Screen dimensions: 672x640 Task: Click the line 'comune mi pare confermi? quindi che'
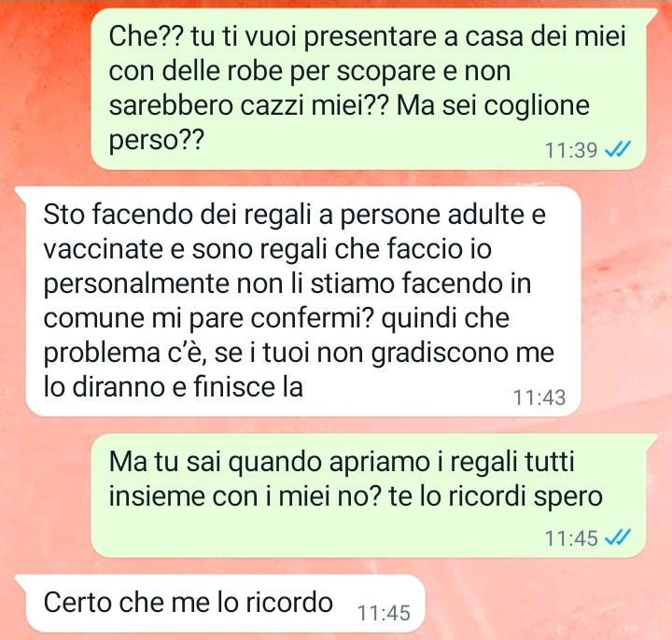tap(276, 318)
